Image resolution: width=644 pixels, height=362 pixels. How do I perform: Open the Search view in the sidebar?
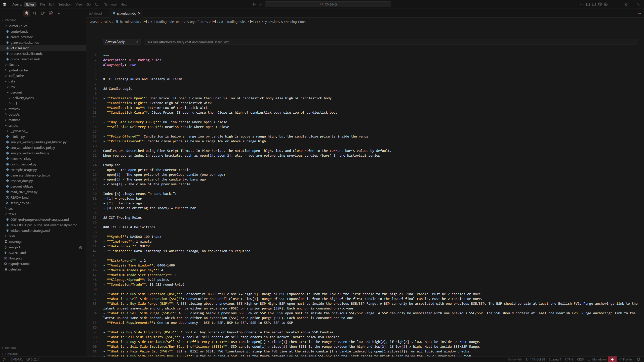click(x=35, y=13)
